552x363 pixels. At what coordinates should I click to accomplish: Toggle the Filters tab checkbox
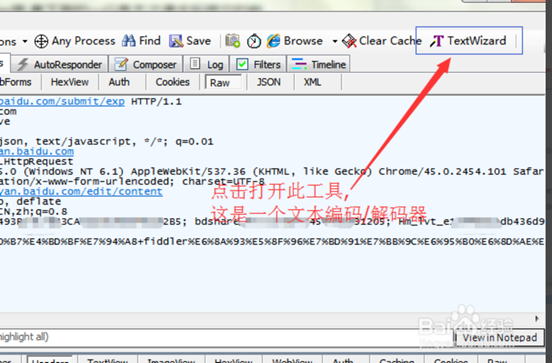242,64
